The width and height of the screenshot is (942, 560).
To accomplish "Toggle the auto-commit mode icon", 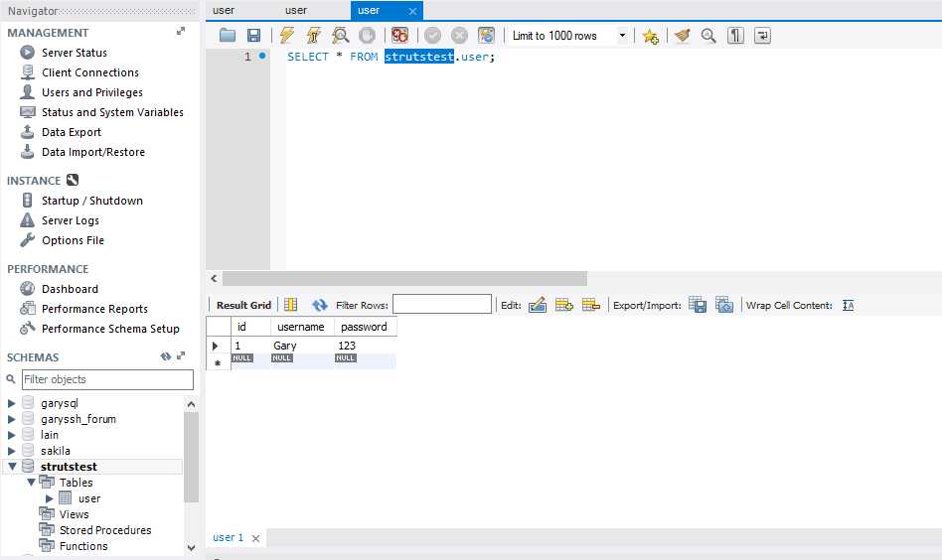I will coord(486,36).
